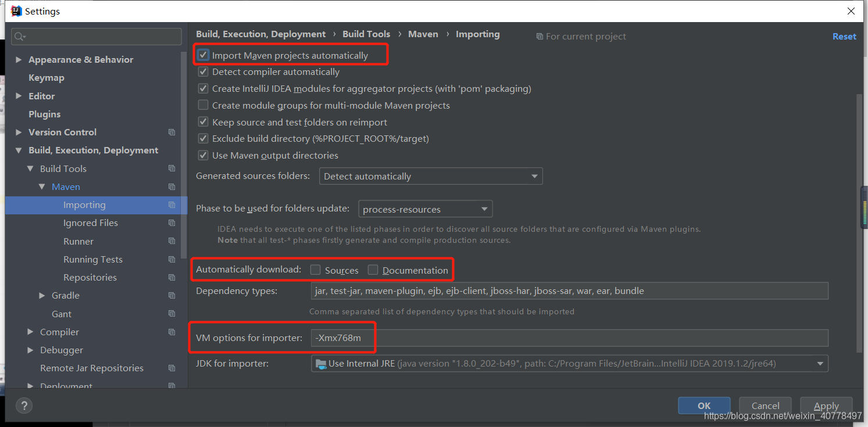Screen dimensions: 868x427
Task: Expand the Compiler node
Action: click(30, 332)
